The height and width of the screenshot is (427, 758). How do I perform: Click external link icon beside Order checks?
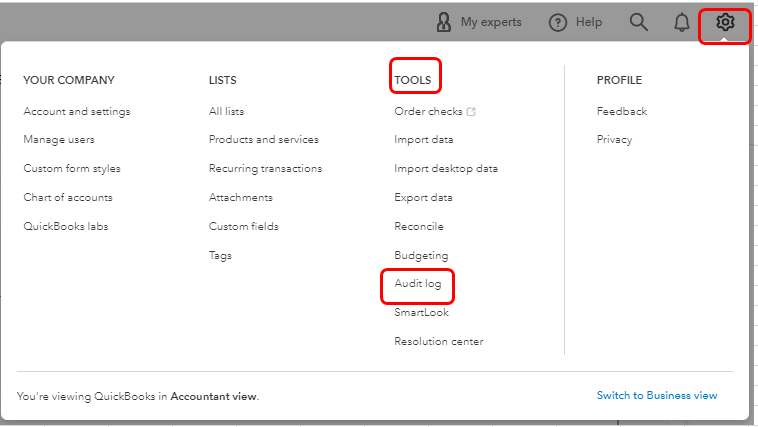coord(471,112)
